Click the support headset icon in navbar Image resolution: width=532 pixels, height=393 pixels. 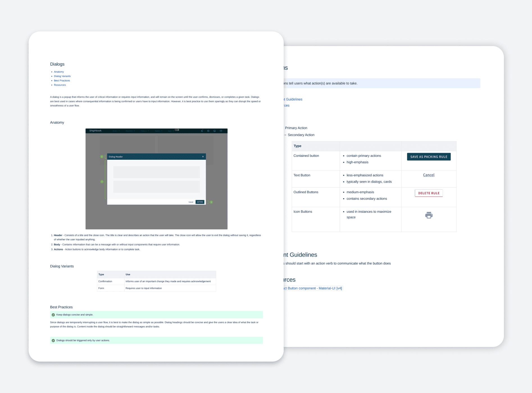click(215, 131)
